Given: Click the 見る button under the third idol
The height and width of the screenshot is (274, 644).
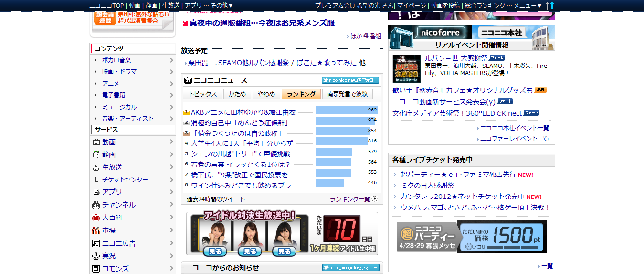Looking at the screenshot, I should click(284, 251).
